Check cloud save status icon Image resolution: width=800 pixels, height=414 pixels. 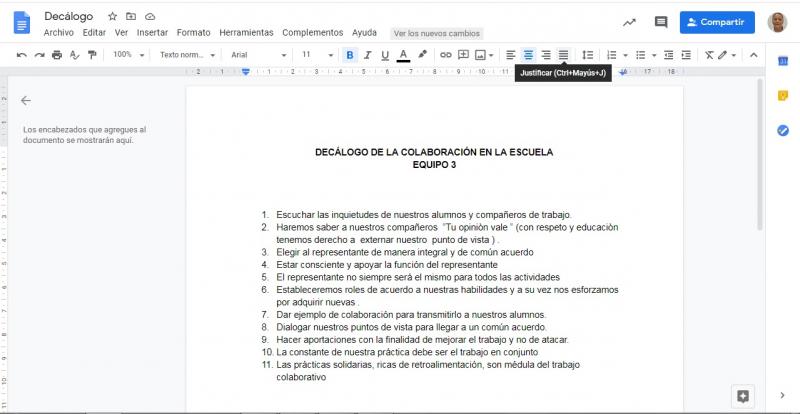[x=149, y=16]
